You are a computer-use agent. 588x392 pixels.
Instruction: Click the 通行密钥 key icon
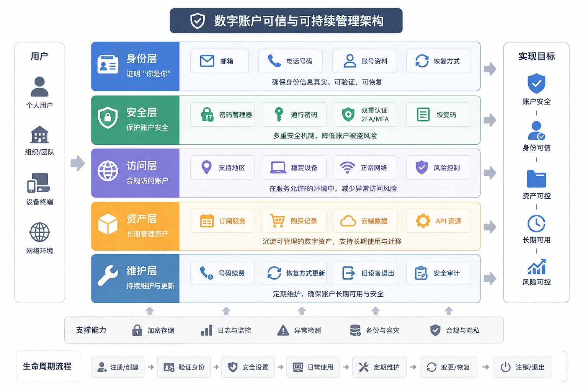point(279,114)
